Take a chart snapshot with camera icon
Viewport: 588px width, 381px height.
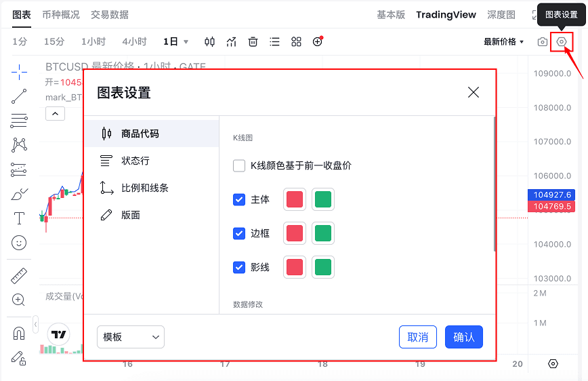coord(542,42)
